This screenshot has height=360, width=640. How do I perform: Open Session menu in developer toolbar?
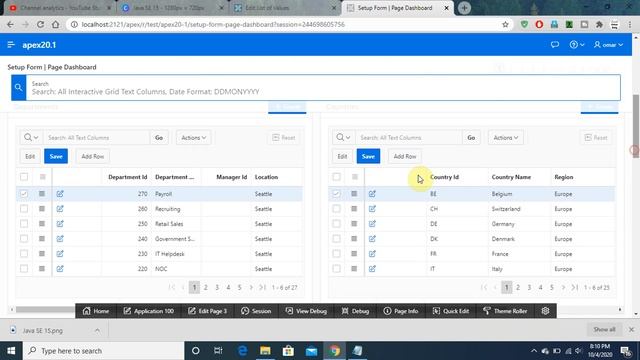256,311
